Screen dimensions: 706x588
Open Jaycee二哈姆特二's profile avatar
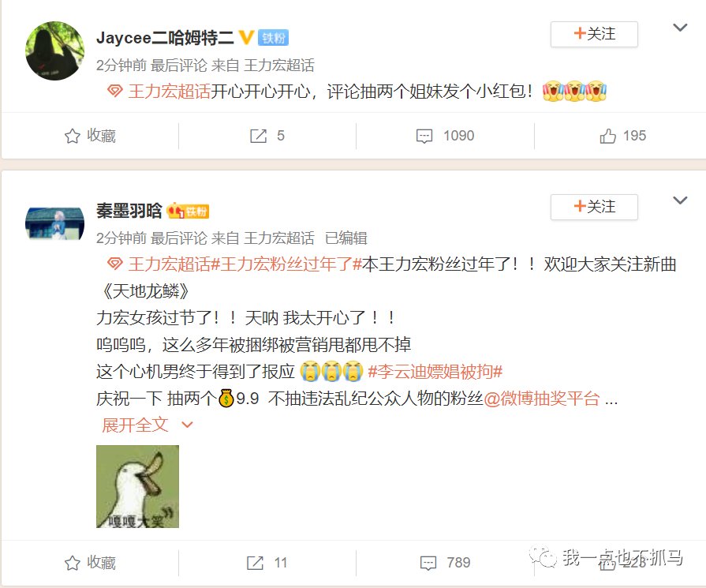click(54, 51)
